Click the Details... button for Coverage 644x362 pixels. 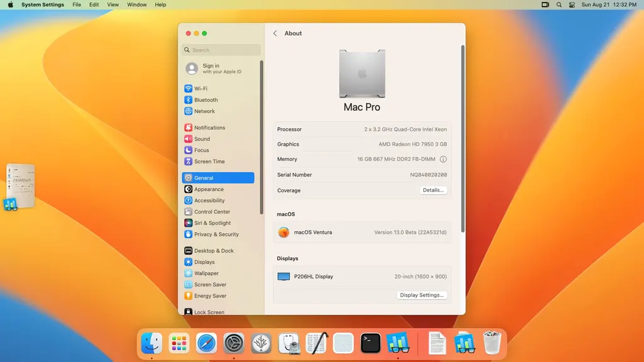(x=433, y=190)
